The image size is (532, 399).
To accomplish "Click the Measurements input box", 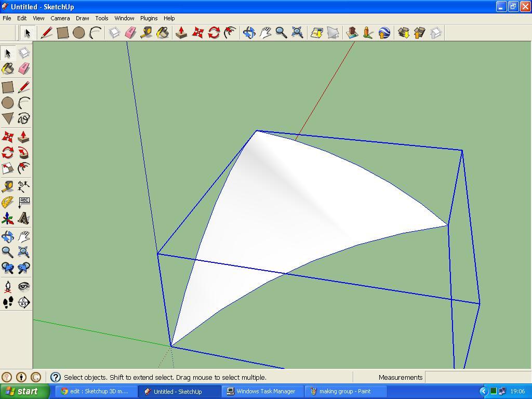I will point(478,377).
